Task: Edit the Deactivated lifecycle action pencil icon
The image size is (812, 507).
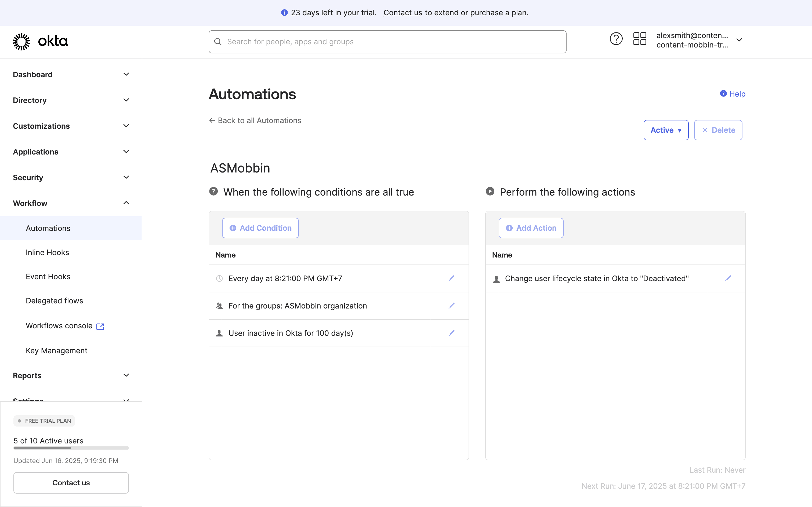Action: (728, 278)
